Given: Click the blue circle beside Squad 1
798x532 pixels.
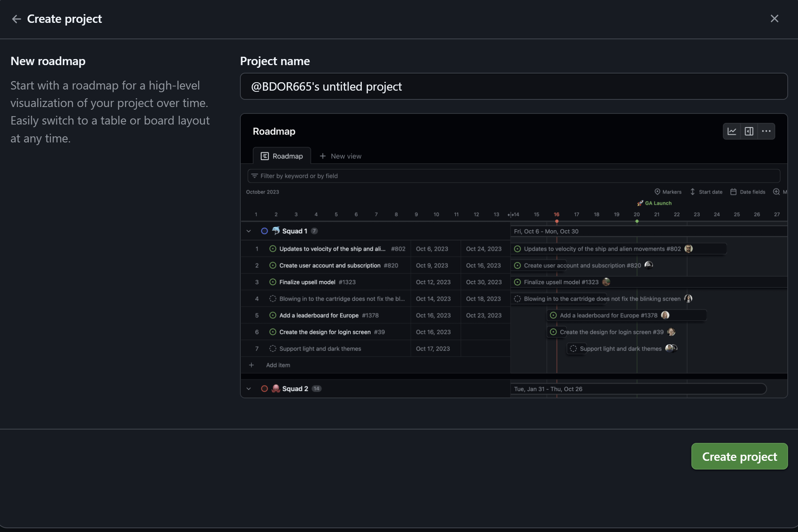Looking at the screenshot, I should pyautogui.click(x=264, y=231).
